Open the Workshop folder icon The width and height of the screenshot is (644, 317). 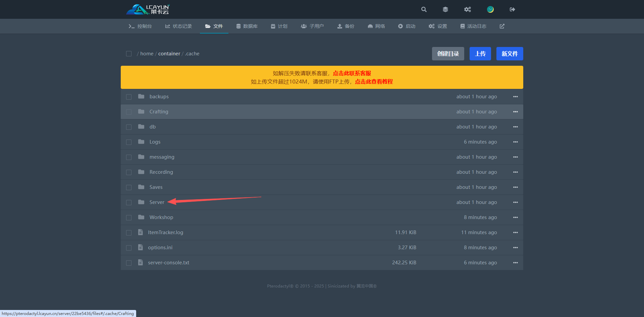pos(141,217)
